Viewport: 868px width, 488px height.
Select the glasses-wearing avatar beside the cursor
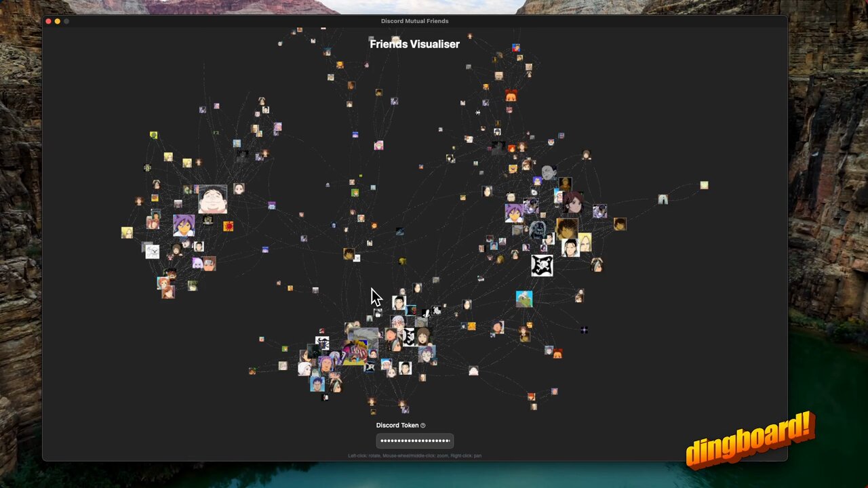coord(399,303)
